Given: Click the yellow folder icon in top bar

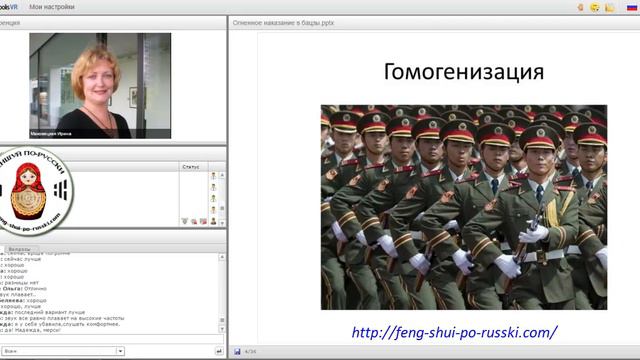Looking at the screenshot, I should point(609,7).
